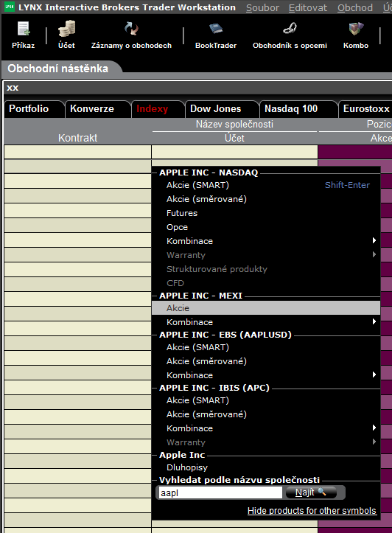Screen dimensions: 392x533
Task: Switch to the Eurostoxx tab
Action: tap(366, 109)
